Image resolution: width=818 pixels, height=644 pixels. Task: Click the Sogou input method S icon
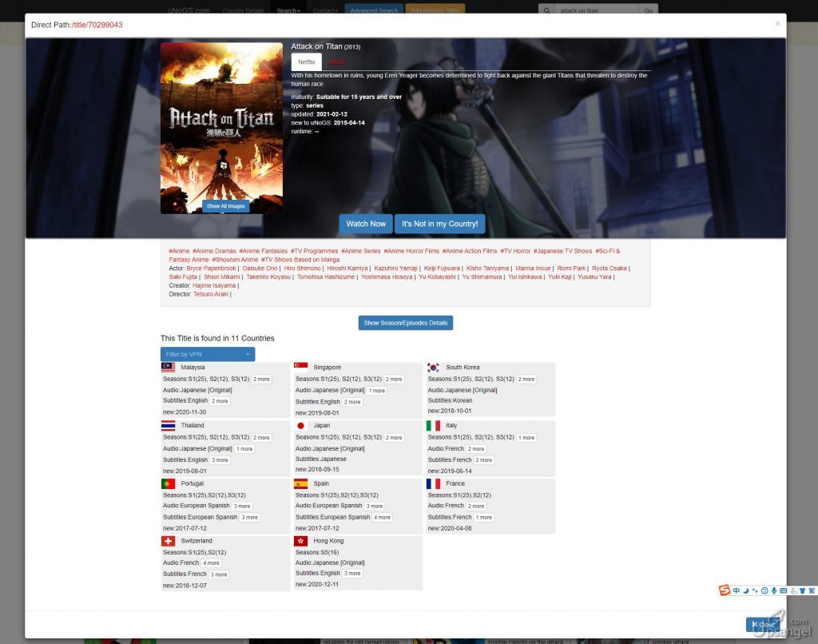point(724,590)
